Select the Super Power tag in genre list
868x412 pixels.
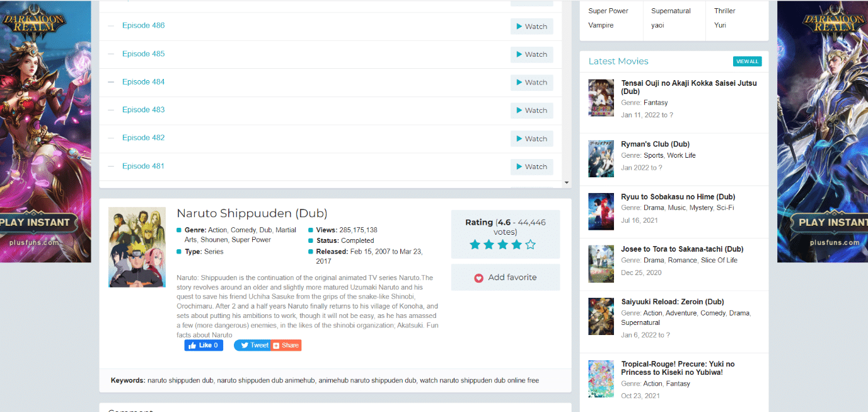(608, 11)
